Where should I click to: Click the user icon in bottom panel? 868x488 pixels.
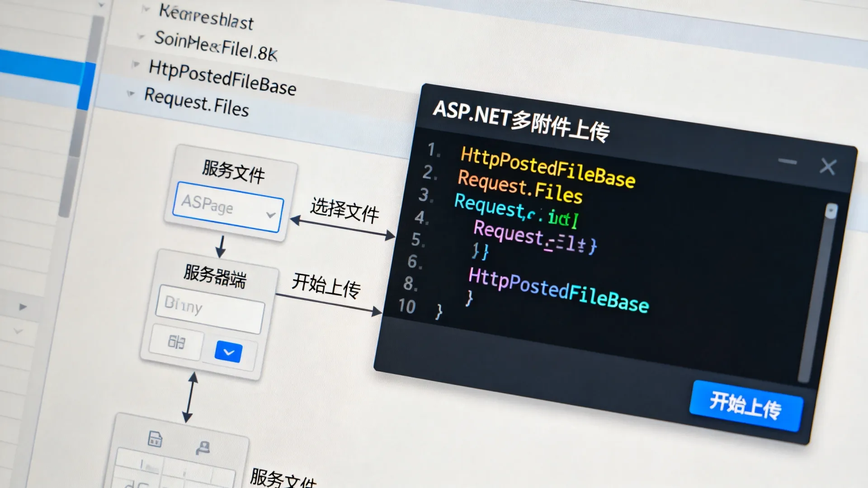pyautogui.click(x=203, y=447)
